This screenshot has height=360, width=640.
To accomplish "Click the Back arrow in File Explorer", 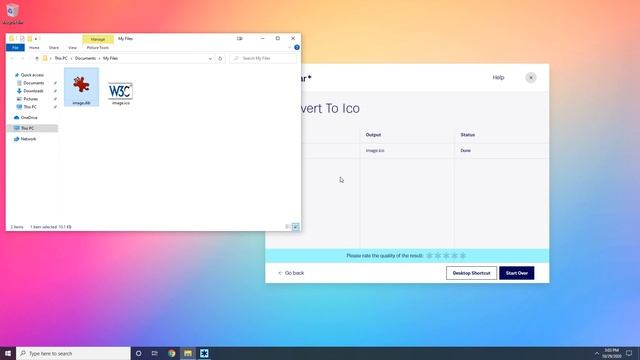I will (x=12, y=58).
